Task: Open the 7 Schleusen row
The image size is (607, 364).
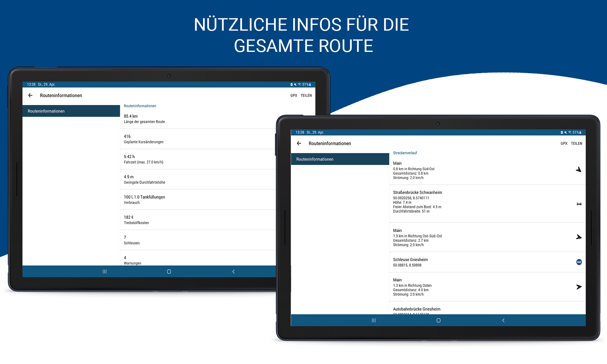Action: 198,240
